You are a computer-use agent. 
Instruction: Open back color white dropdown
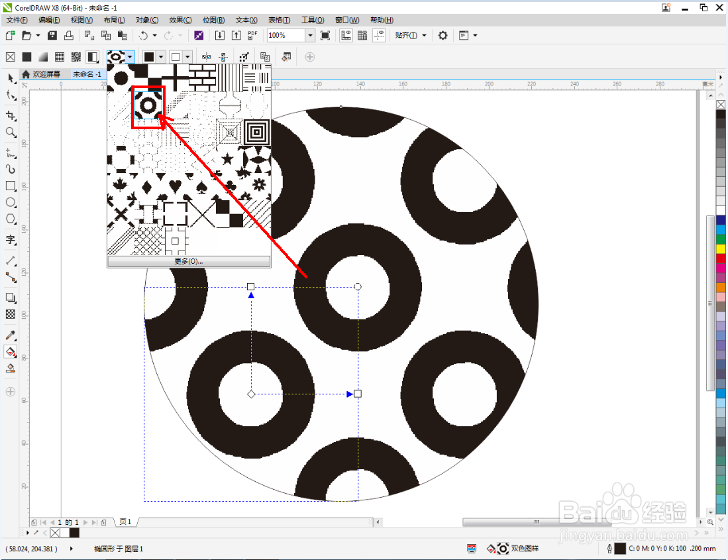point(187,56)
